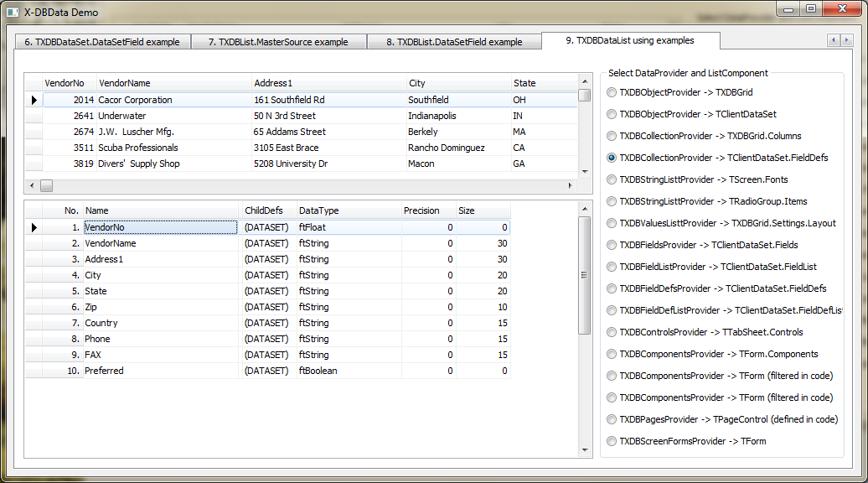Click the left arrow of the vendor grid horizontal scrollbar
The width and height of the screenshot is (868, 483).
point(33,185)
